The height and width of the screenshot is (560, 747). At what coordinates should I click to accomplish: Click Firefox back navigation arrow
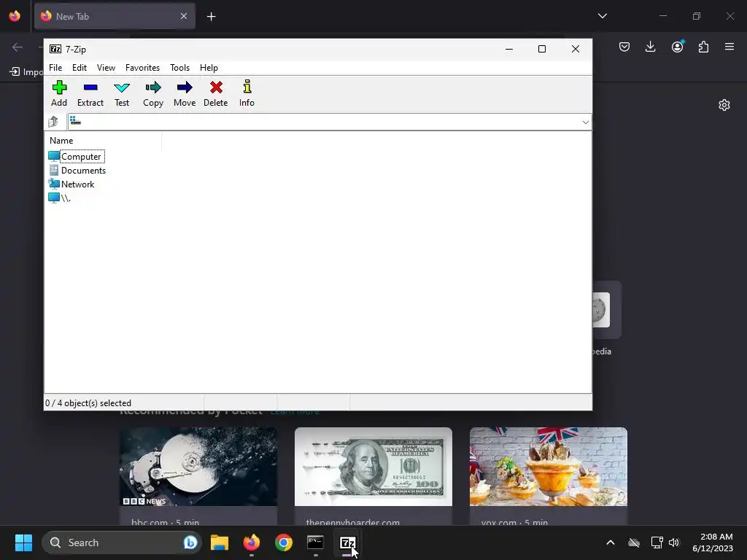pos(18,47)
